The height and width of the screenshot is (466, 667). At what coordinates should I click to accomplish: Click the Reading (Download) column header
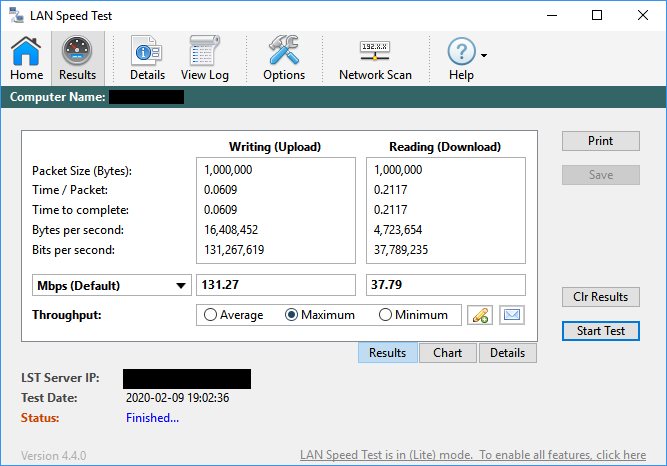[x=445, y=147]
